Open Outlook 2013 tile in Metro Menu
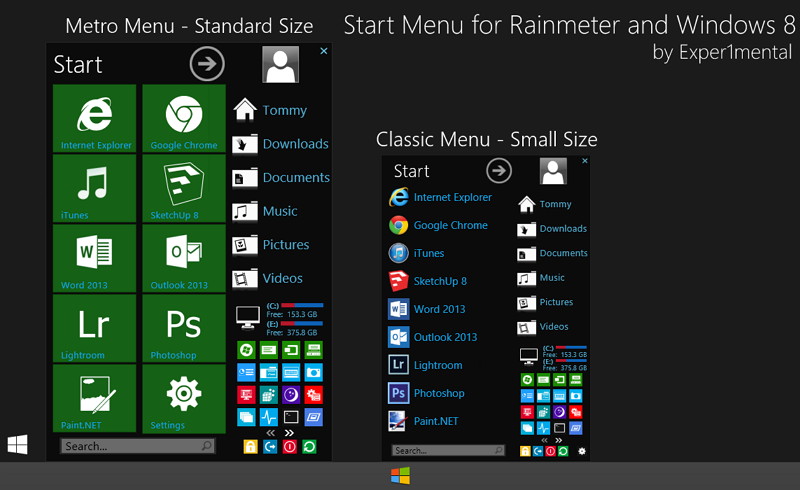Screen dimensions: 800x490 [184, 258]
